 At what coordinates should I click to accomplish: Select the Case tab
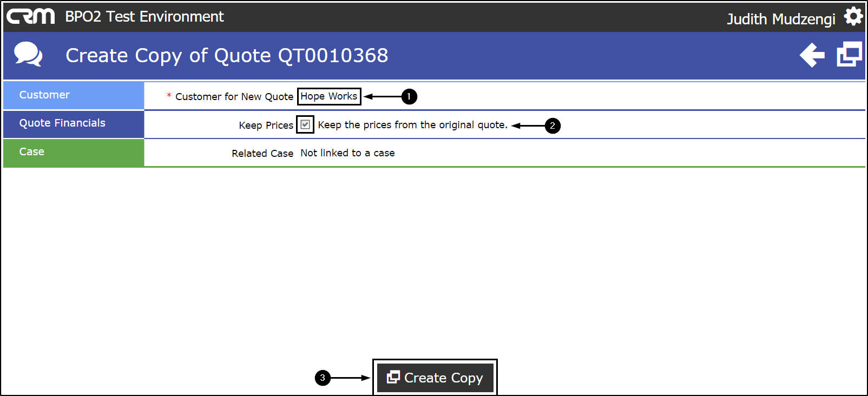pos(74,152)
